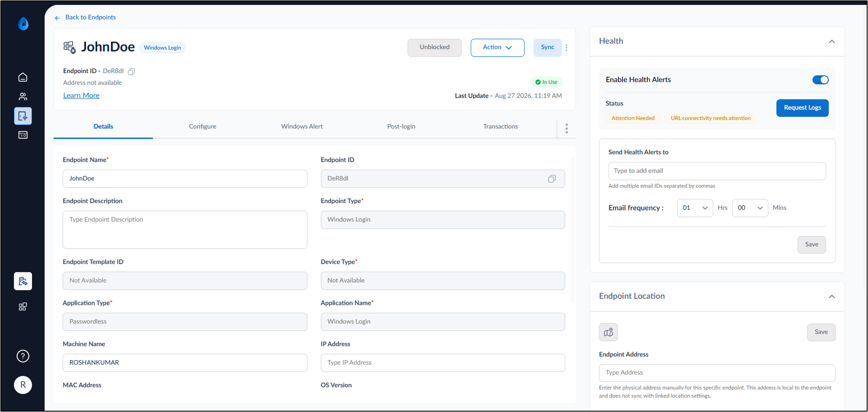
Task: Click the Unblocked button
Action: point(434,48)
